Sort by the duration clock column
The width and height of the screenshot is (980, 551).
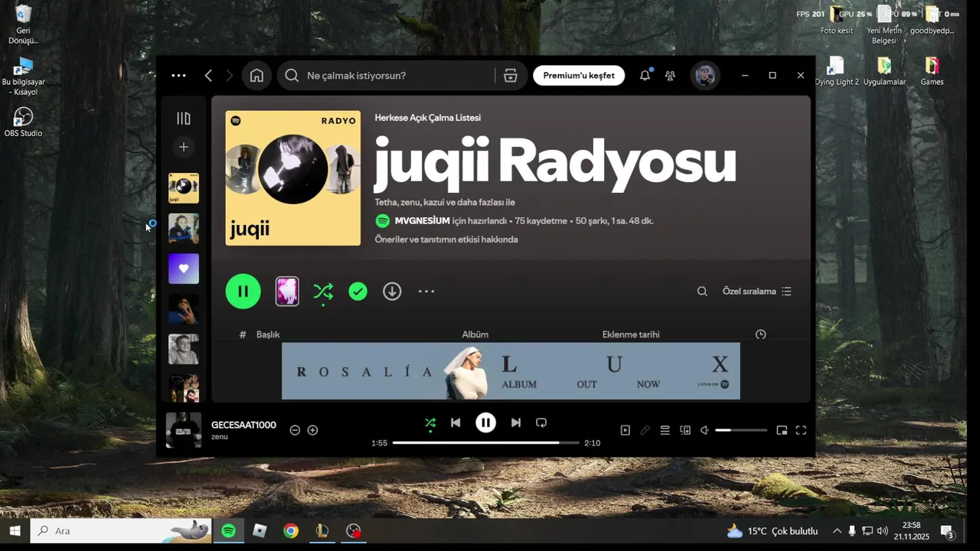point(760,334)
